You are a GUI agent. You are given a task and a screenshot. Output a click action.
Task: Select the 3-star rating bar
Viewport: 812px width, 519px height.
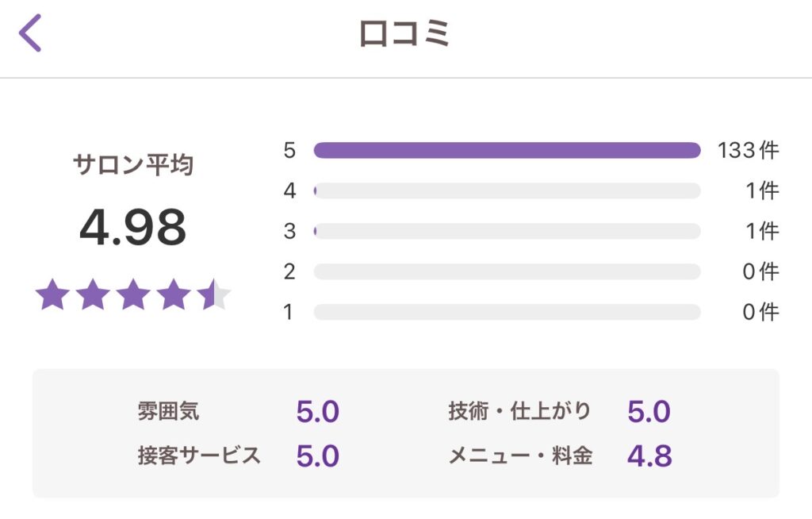point(507,231)
